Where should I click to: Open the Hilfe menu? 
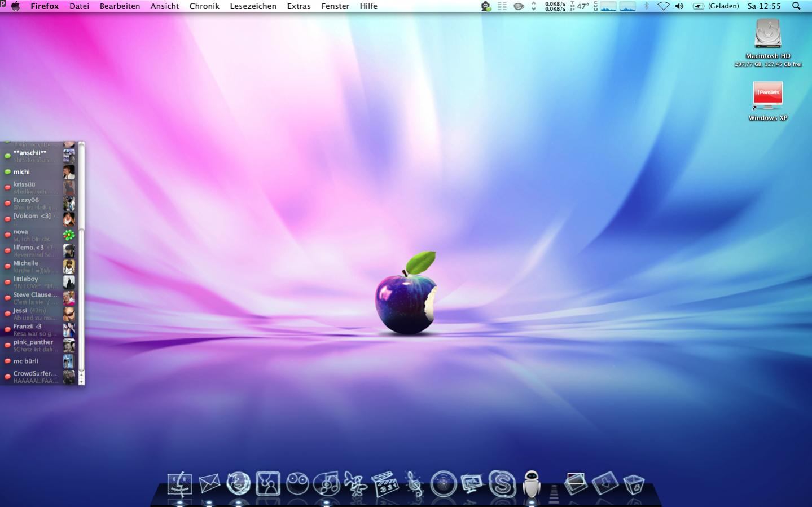tap(368, 6)
